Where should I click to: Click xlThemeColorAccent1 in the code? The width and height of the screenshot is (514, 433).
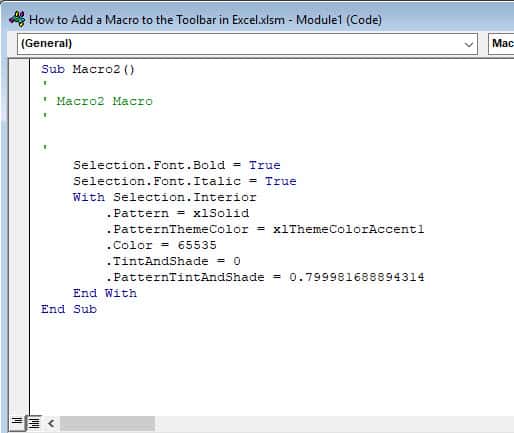349,229
